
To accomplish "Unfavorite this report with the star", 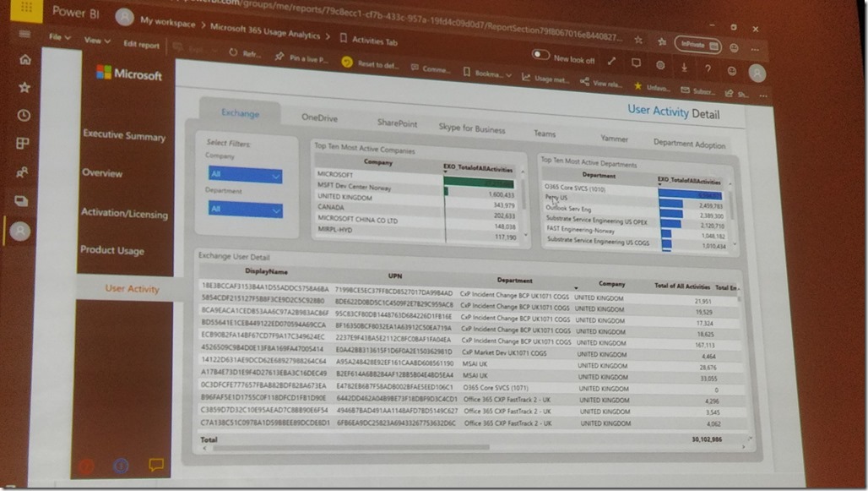I will point(652,87).
